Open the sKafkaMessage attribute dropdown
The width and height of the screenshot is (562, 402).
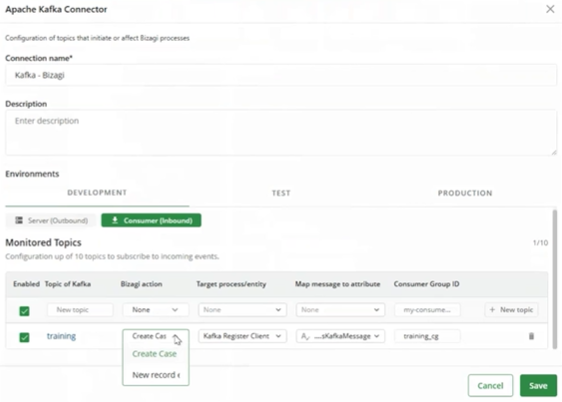340,336
